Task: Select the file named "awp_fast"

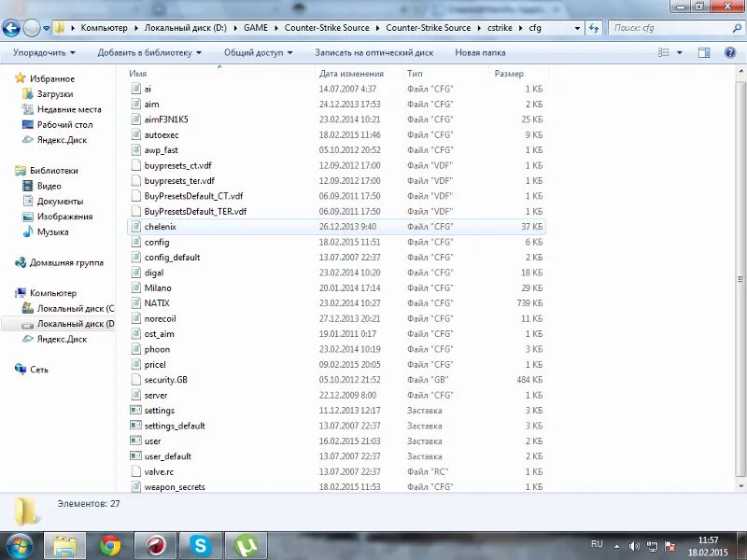Action: pos(161,150)
